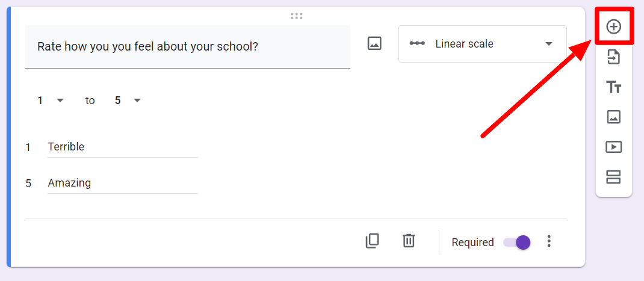Screen dimensions: 644x281
Task: Click the Required label text
Action: coord(472,242)
